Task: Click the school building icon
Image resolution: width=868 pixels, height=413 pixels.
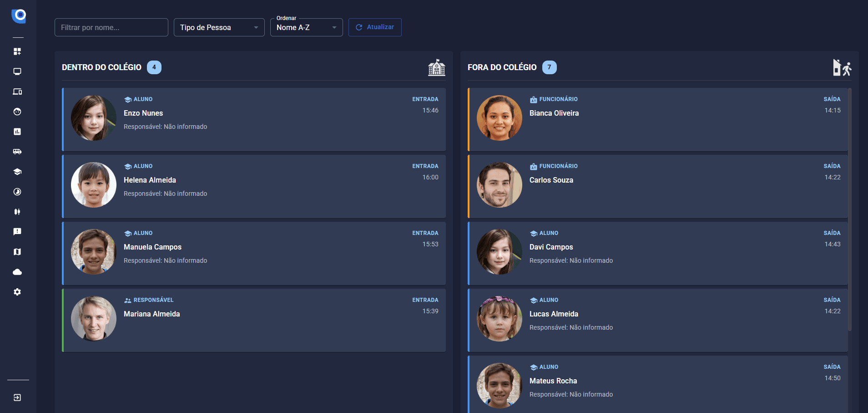Action: pos(437,67)
